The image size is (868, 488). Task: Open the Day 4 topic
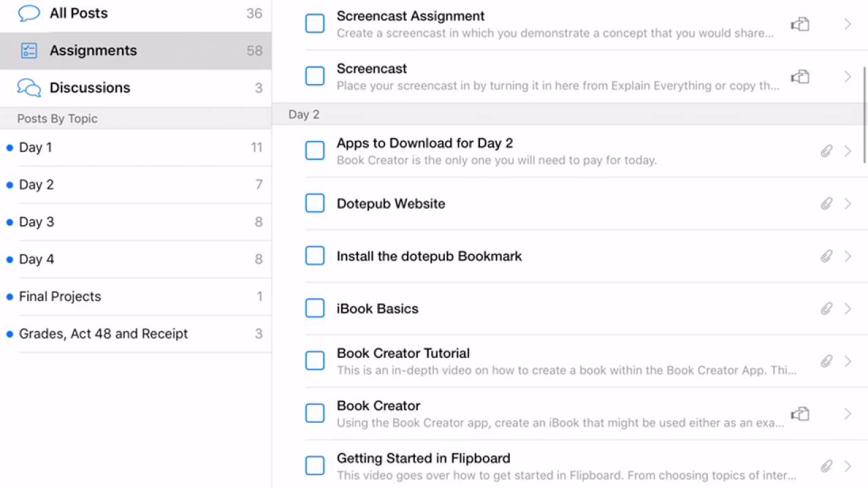136,259
